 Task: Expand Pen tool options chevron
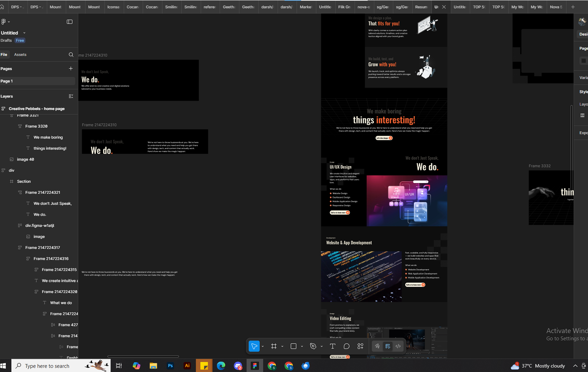tap(321, 346)
